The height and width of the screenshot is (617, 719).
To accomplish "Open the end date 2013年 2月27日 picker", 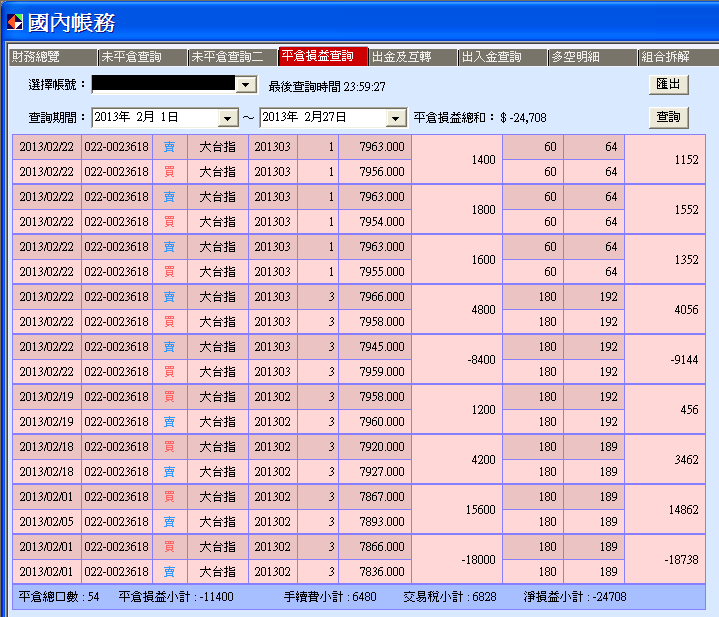I will 395,118.
